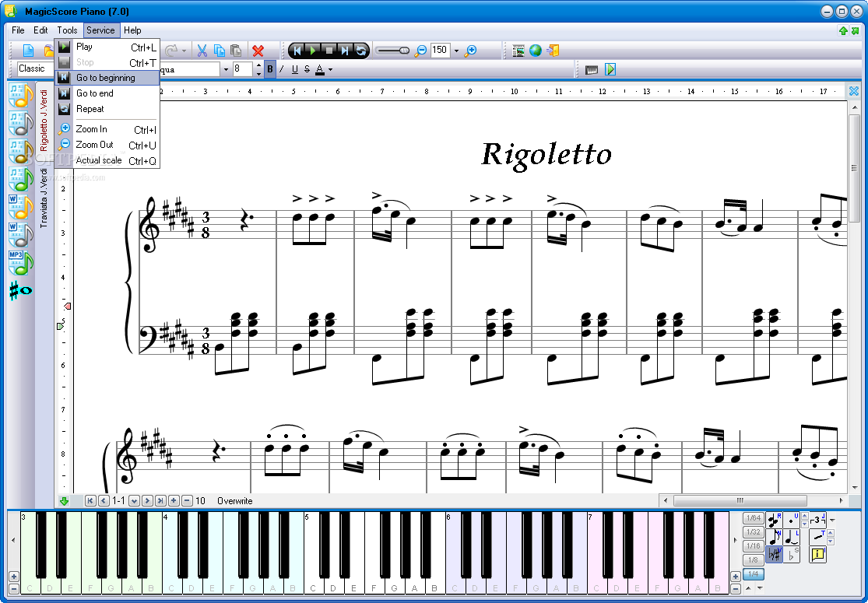The width and height of the screenshot is (868, 603).
Task: Toggle Italic formatting button
Action: 282,70
